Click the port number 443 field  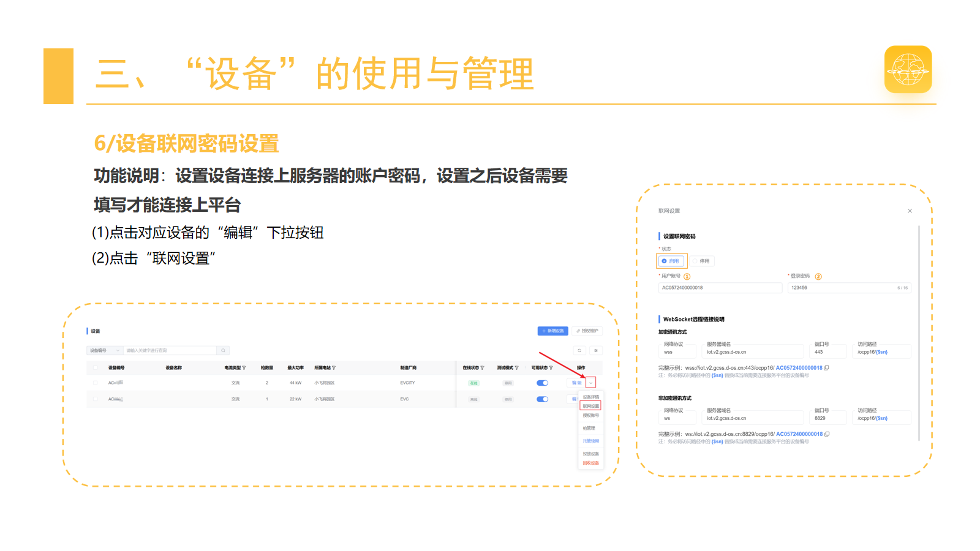827,352
